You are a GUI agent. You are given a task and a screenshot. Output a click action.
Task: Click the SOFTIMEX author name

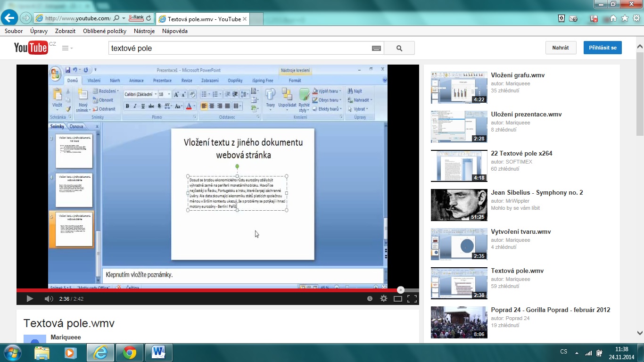click(x=518, y=162)
